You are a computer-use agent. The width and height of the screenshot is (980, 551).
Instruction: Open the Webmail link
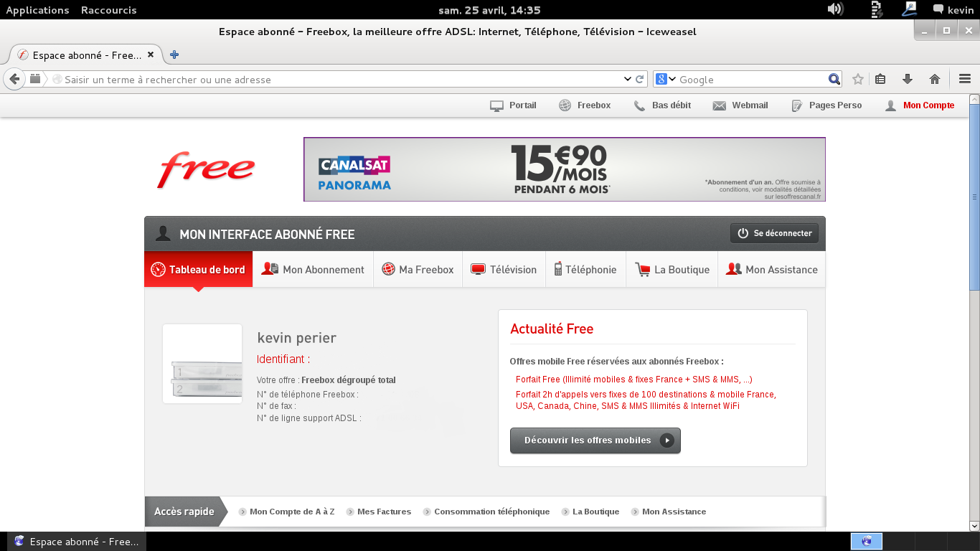point(740,105)
